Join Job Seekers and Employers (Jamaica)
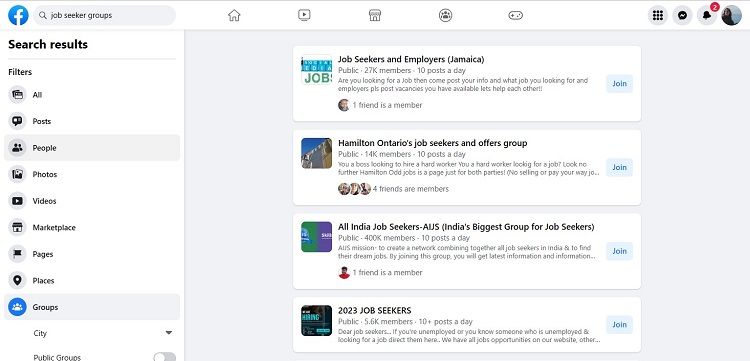 [619, 84]
